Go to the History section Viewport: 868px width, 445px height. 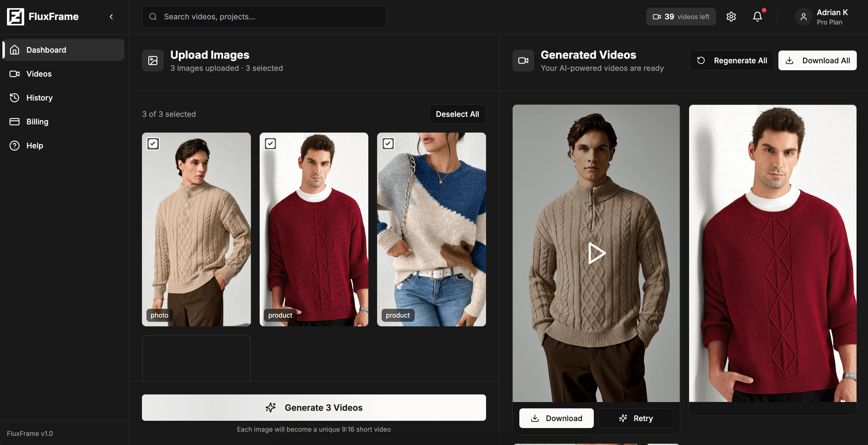(39, 98)
